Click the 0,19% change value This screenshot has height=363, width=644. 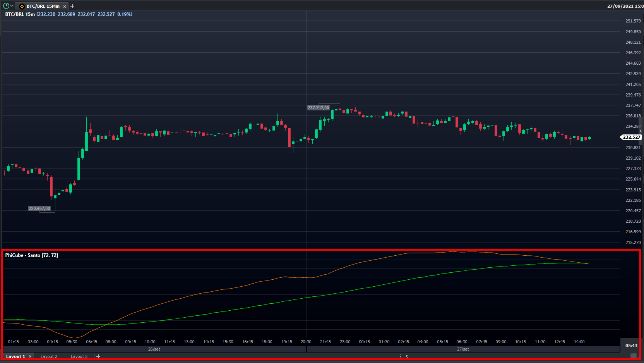click(125, 14)
